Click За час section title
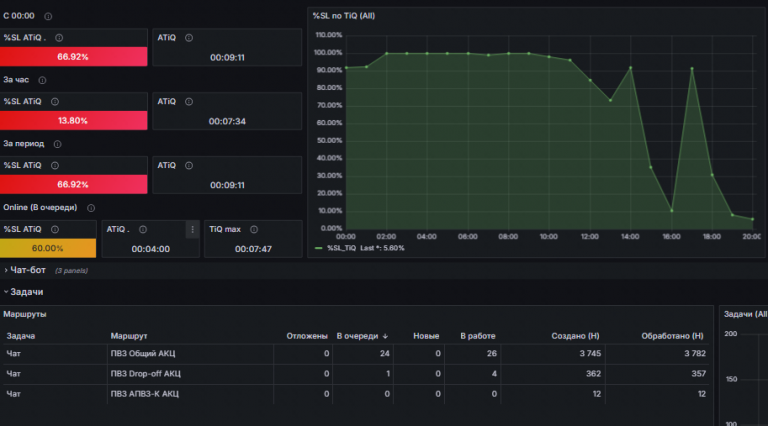The width and height of the screenshot is (768, 426). click(16, 80)
